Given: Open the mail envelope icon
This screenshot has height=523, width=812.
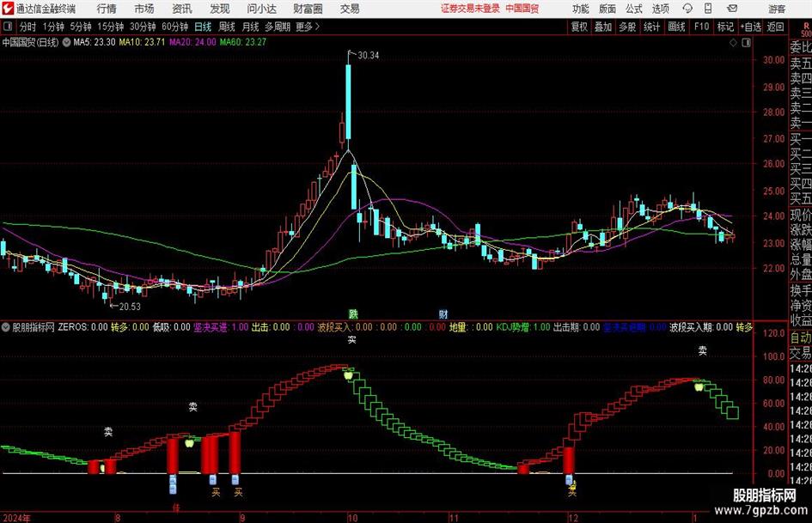Looking at the screenshot, I should (x=732, y=9).
